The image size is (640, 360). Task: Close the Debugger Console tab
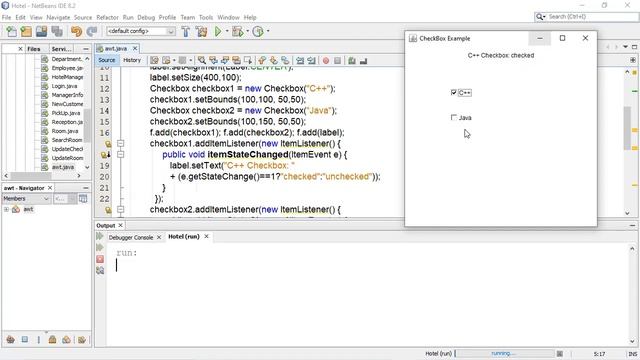tap(159, 237)
